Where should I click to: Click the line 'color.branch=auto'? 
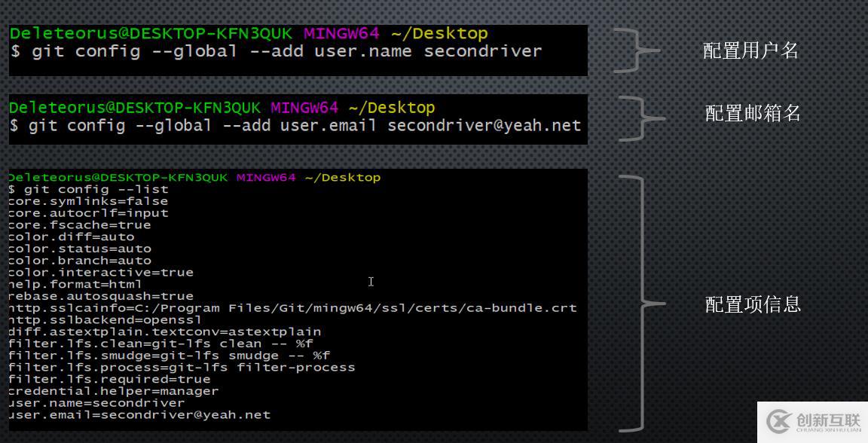tap(80, 260)
